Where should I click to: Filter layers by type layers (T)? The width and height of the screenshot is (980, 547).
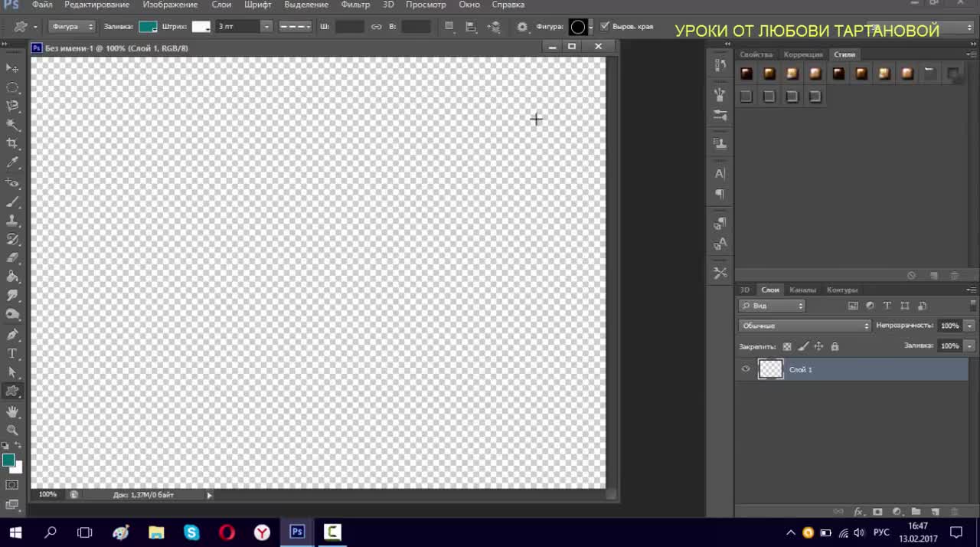click(x=887, y=306)
